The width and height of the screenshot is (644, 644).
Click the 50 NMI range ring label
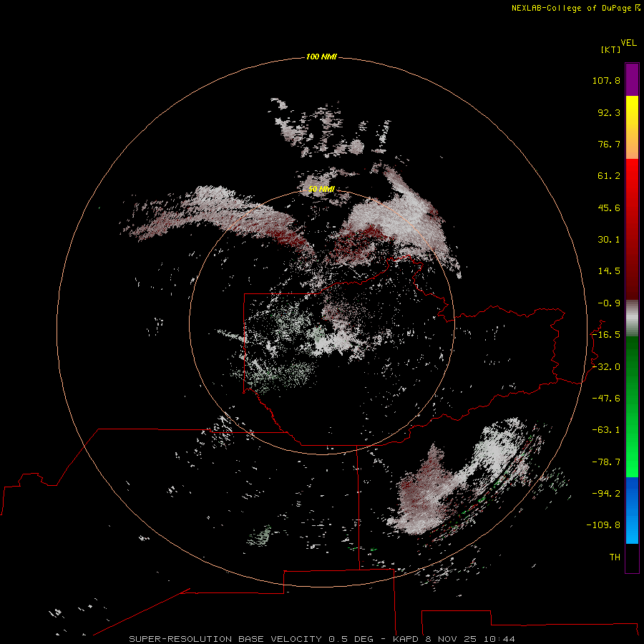tap(321, 189)
